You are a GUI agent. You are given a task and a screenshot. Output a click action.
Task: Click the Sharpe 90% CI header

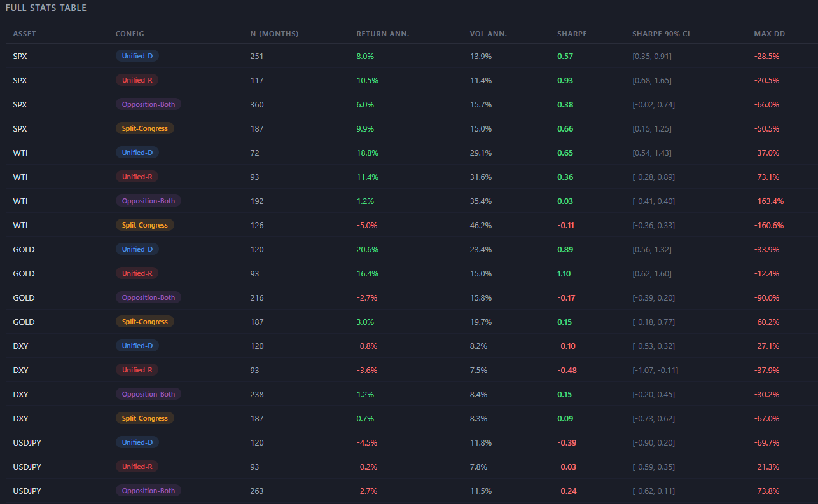(x=661, y=34)
